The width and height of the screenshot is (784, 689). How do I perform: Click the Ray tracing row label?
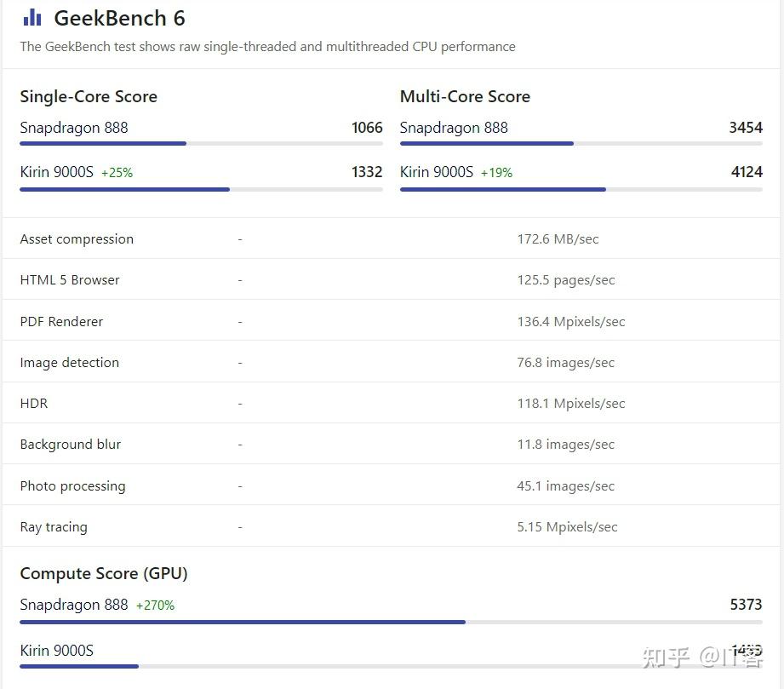click(54, 527)
